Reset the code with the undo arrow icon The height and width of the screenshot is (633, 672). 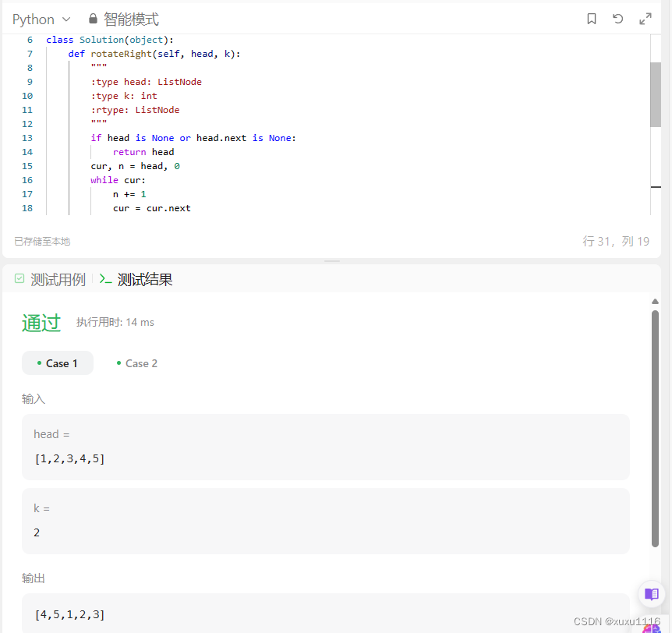(x=617, y=19)
